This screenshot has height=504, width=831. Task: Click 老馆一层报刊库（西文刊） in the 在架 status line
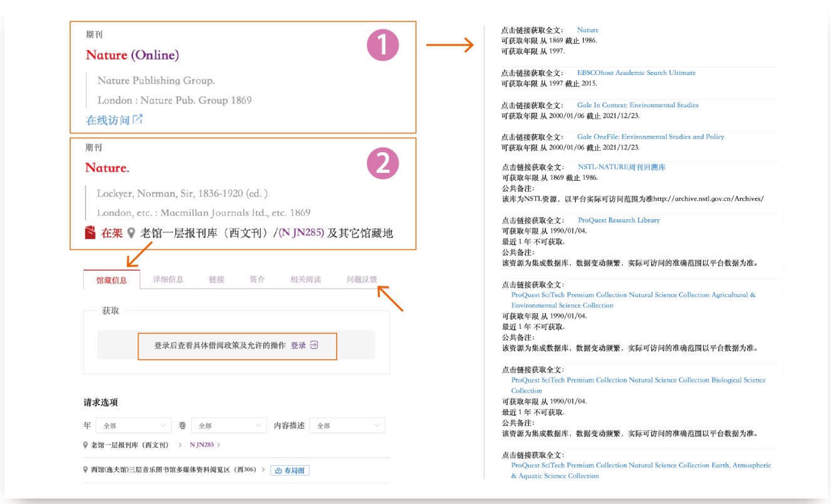(209, 233)
